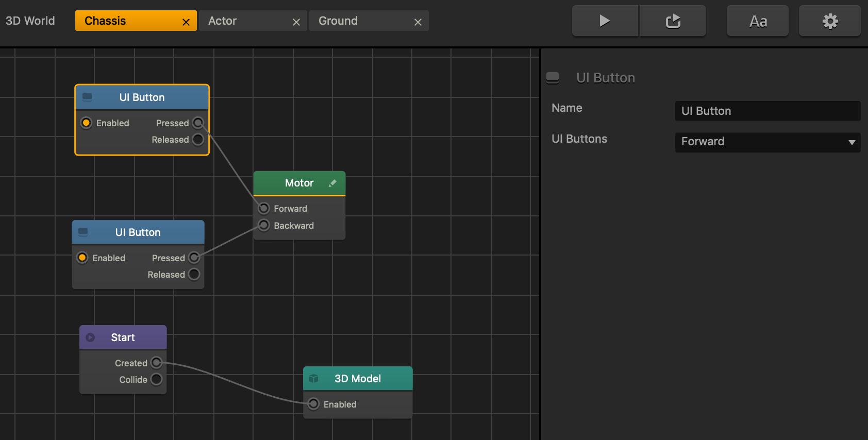
Task: Click the export share icon
Action: click(x=673, y=21)
